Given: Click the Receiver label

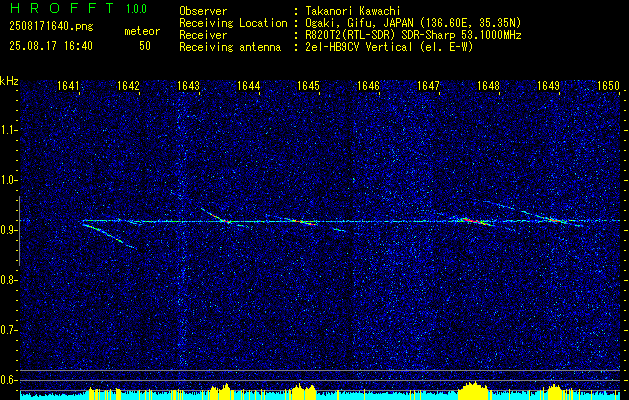Looking at the screenshot, I should point(203,35).
